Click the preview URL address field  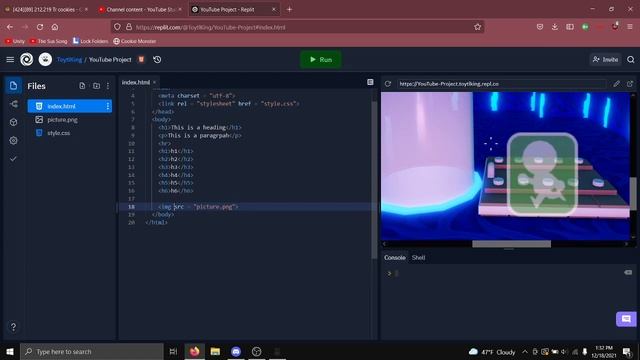click(501, 84)
